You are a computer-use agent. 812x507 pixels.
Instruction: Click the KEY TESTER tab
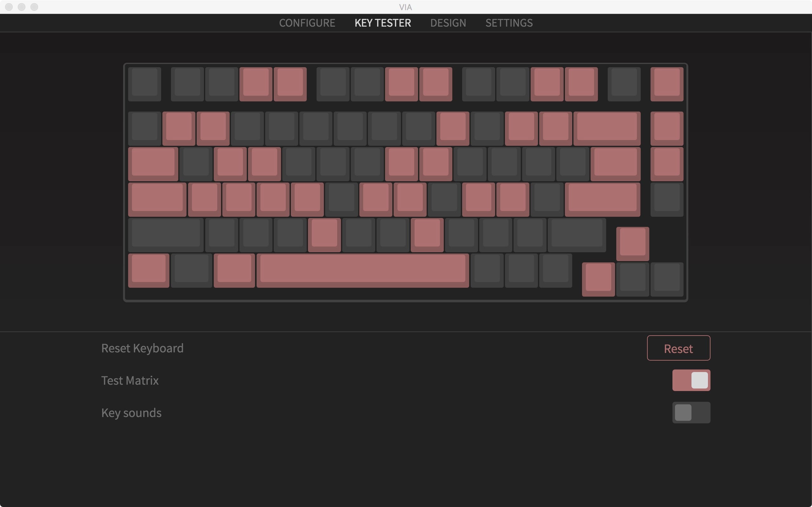pos(383,22)
